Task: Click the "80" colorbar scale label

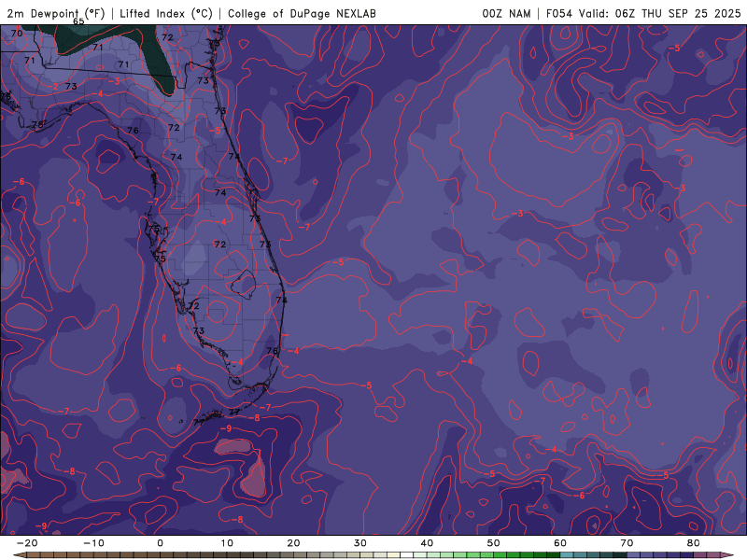Action: pyautogui.click(x=694, y=543)
